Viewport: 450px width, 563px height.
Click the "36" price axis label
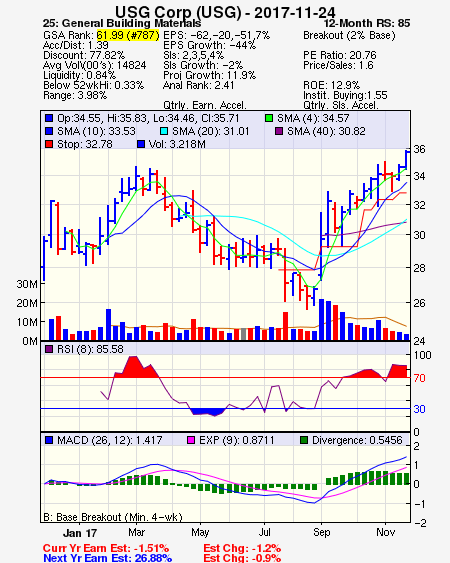(419, 149)
